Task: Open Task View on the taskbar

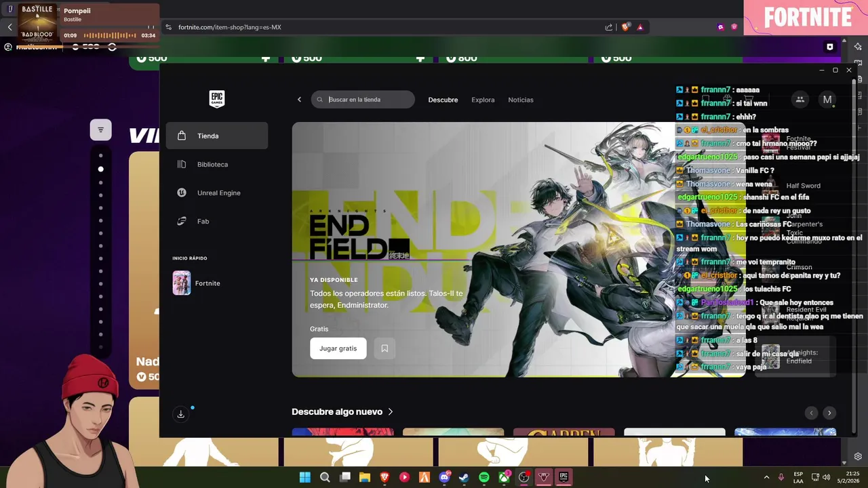Action: (x=345, y=477)
